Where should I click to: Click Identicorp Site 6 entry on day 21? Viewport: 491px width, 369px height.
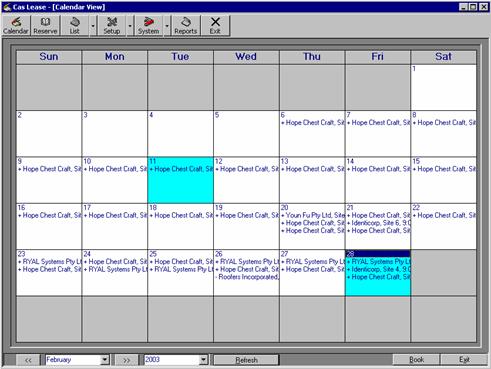[x=378, y=223]
